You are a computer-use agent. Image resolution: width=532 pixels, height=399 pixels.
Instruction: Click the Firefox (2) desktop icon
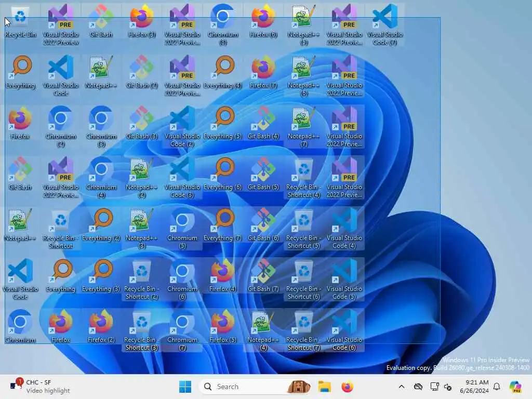(101, 327)
